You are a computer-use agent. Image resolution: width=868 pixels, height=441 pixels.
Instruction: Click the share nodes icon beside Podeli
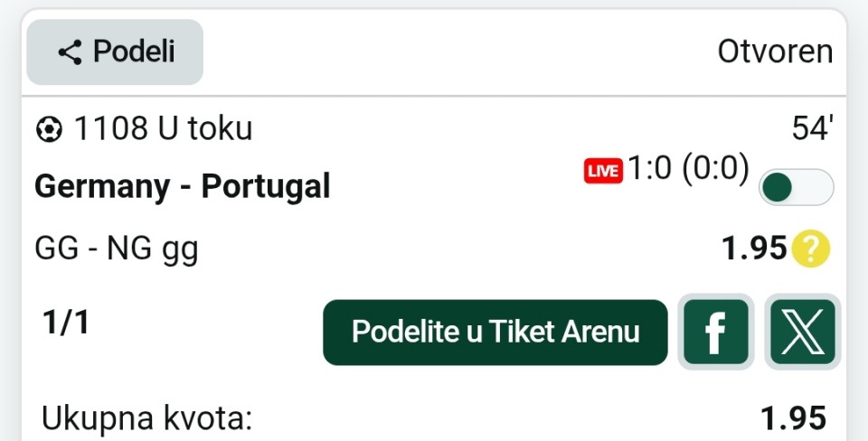[70, 52]
